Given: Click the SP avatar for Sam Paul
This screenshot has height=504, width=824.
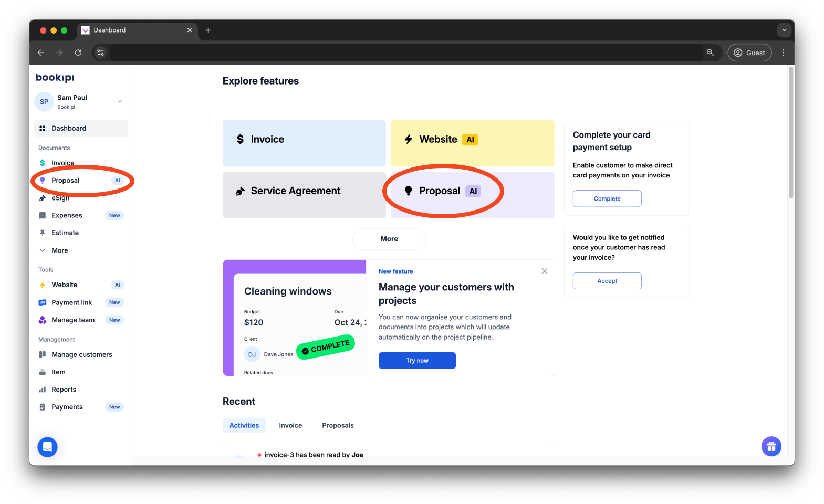Looking at the screenshot, I should 44,102.
